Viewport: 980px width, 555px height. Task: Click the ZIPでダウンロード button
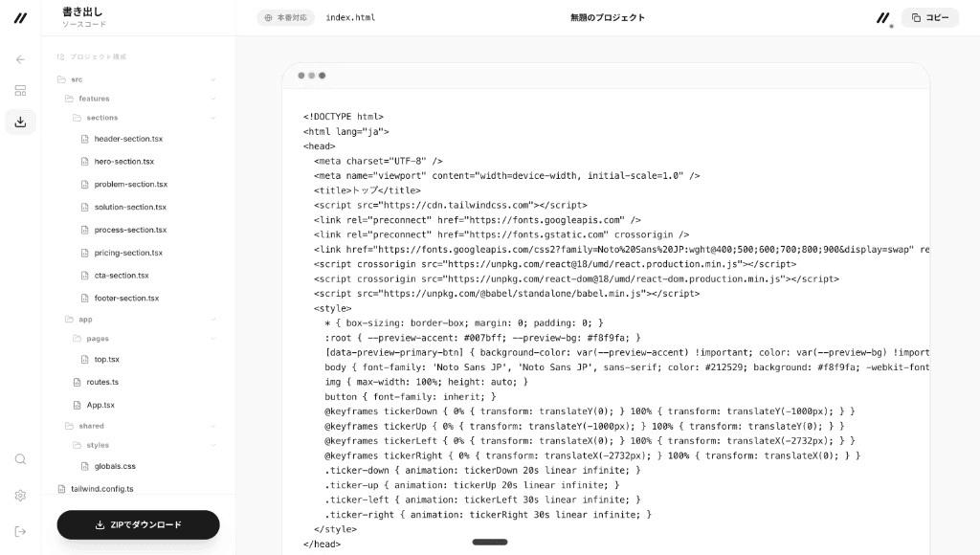tap(138, 525)
